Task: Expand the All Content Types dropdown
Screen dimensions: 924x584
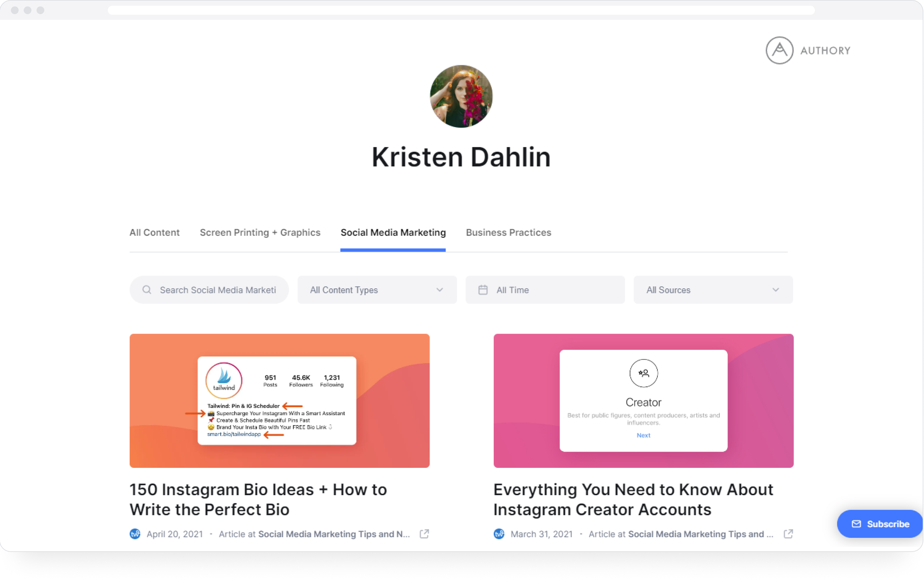Action: (377, 290)
